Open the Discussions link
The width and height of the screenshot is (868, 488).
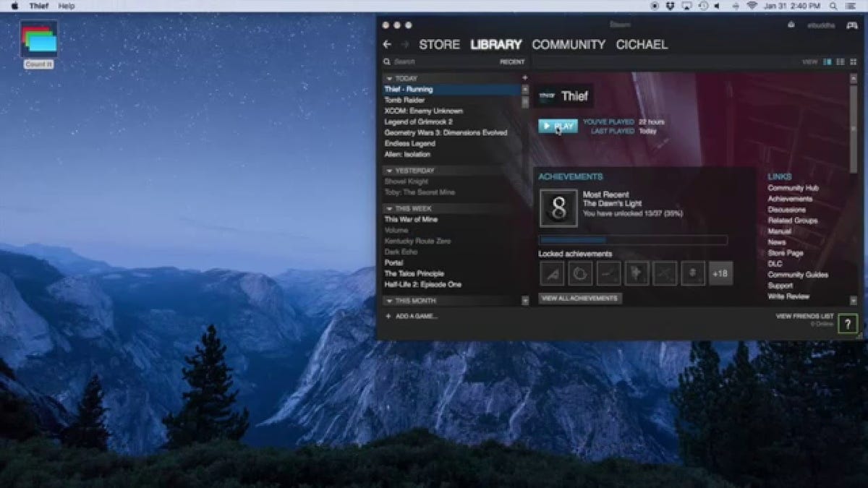[x=786, y=210]
